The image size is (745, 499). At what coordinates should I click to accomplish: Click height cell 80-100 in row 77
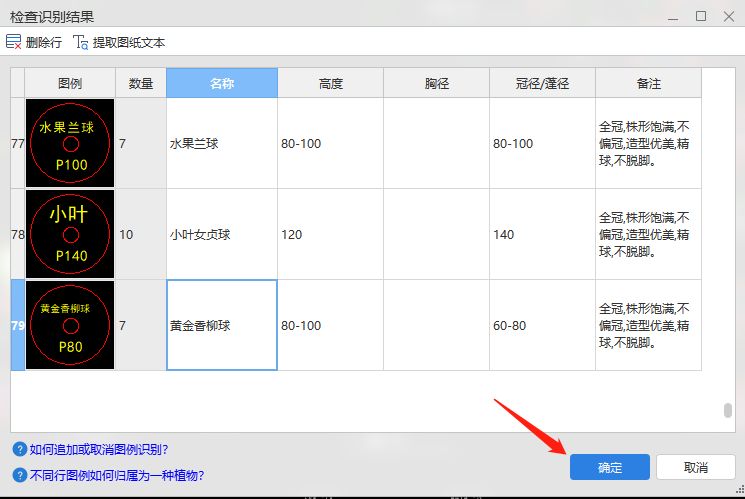(331, 144)
